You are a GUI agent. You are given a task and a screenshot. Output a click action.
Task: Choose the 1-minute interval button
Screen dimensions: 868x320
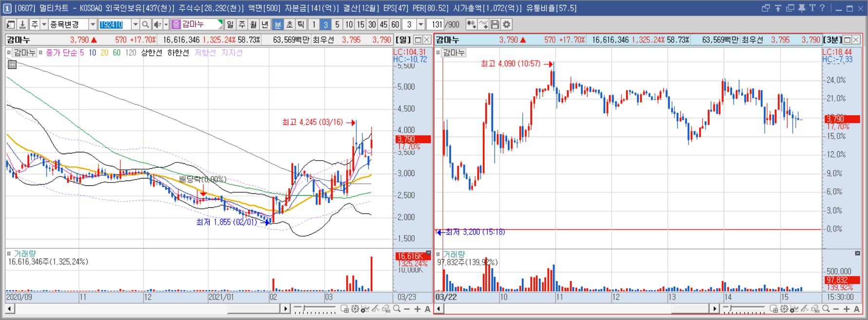[x=314, y=24]
